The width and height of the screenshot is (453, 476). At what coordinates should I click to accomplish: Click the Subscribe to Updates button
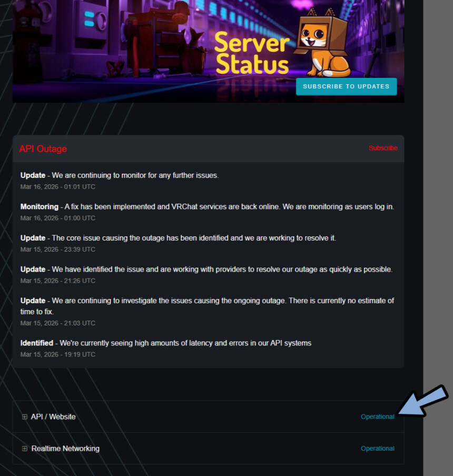tap(346, 86)
